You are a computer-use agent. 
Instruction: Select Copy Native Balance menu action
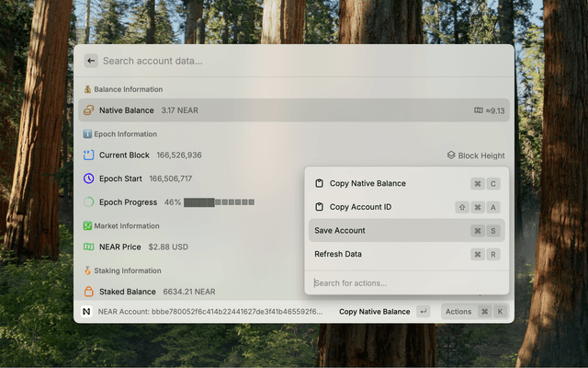[367, 183]
